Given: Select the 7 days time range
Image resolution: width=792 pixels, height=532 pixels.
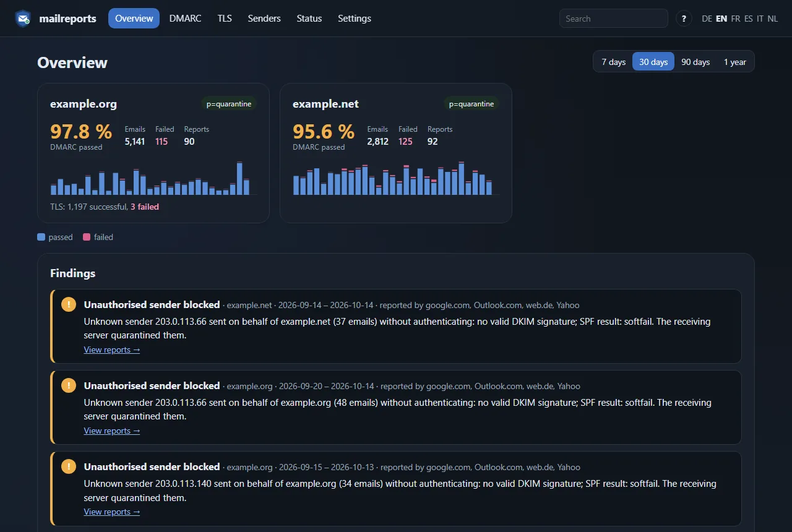Looking at the screenshot, I should click(x=613, y=62).
